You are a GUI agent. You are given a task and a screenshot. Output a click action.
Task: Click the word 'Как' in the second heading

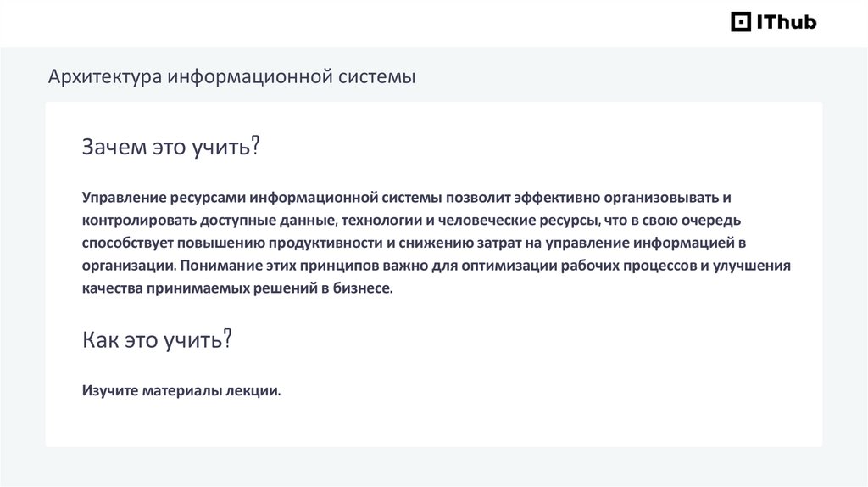[103, 340]
